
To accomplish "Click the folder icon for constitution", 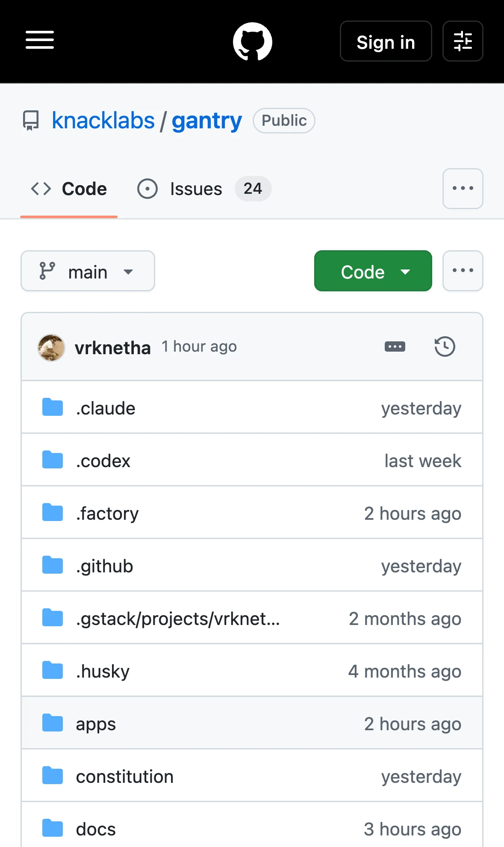I will pyautogui.click(x=53, y=776).
